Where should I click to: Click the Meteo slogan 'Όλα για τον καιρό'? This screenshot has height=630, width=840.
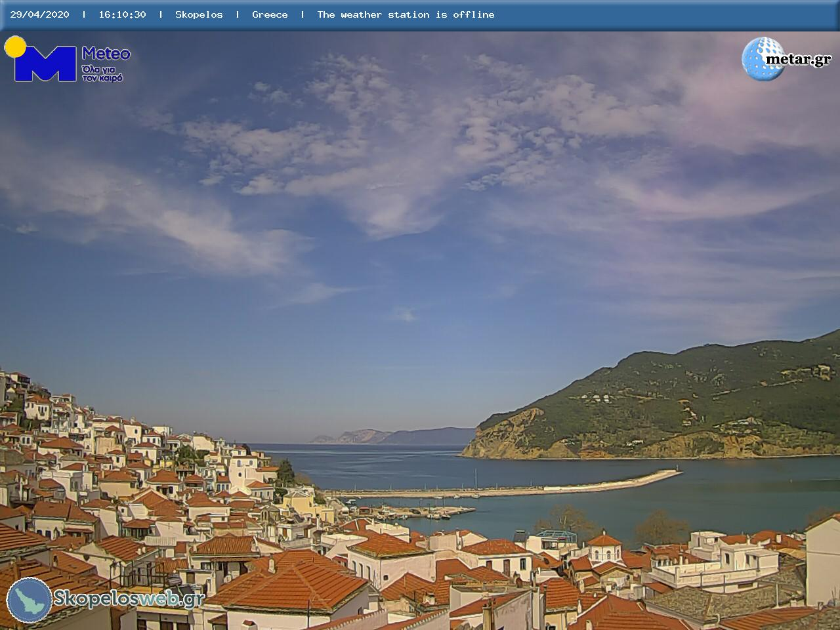coord(102,73)
